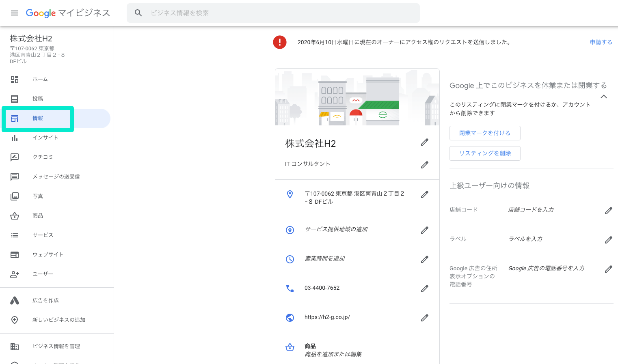Click 広告を作成 in the sidebar
The width and height of the screenshot is (618, 364).
click(x=55, y=300)
